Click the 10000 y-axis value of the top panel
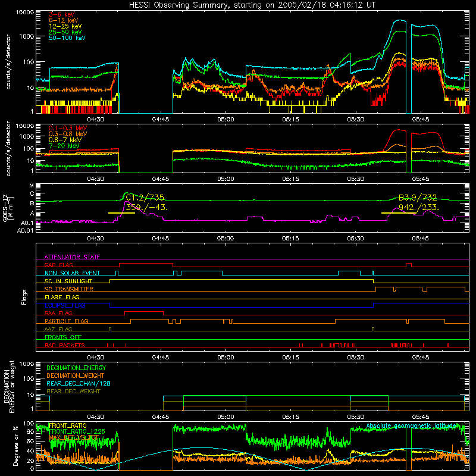Image resolution: width=476 pixels, height=476 pixels. pos(25,12)
